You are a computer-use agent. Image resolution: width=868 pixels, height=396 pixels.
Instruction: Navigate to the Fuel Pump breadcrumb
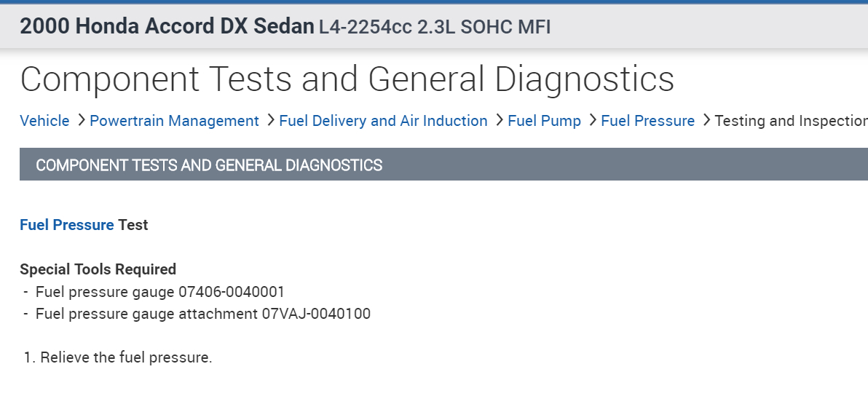pos(544,121)
